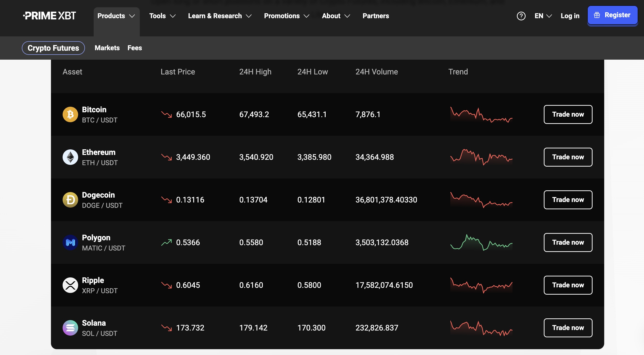Click the MATIC / USDT pair label
This screenshot has height=355, width=644.
tap(104, 248)
